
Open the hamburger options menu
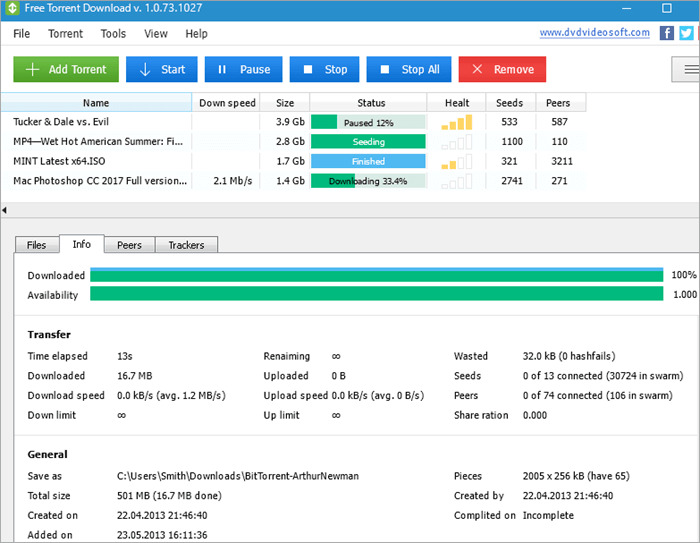click(688, 69)
